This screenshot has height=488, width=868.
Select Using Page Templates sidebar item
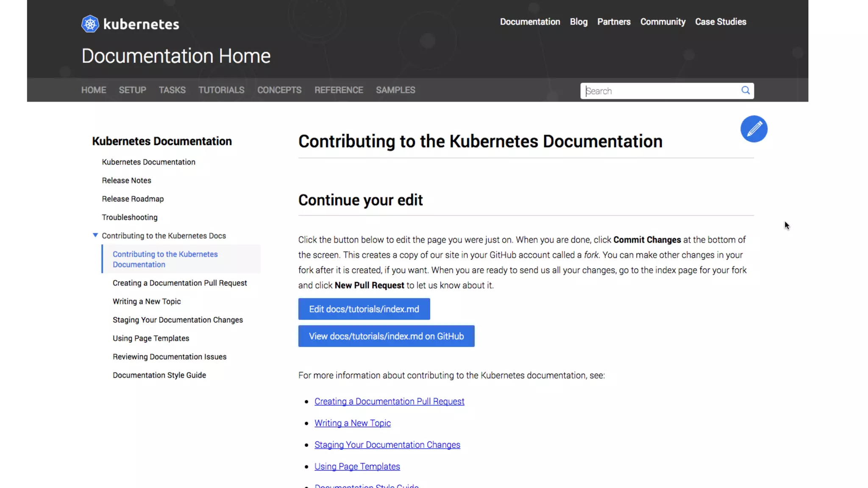coord(151,338)
